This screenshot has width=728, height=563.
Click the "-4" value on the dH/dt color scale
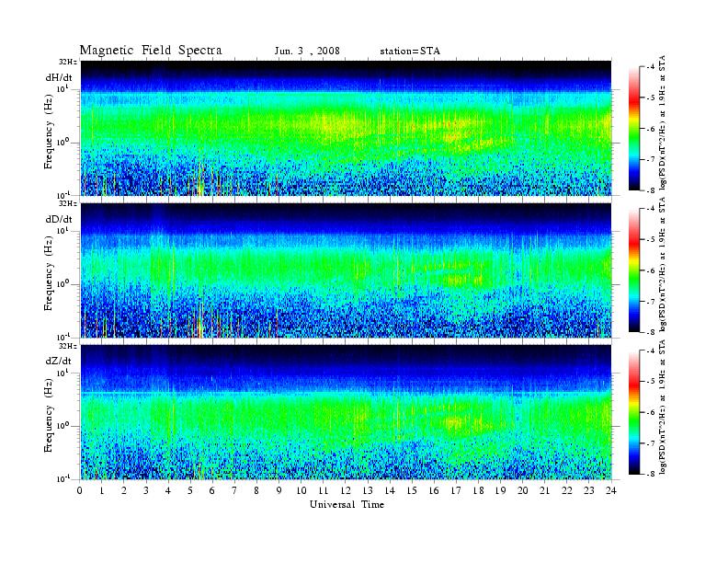coord(651,67)
